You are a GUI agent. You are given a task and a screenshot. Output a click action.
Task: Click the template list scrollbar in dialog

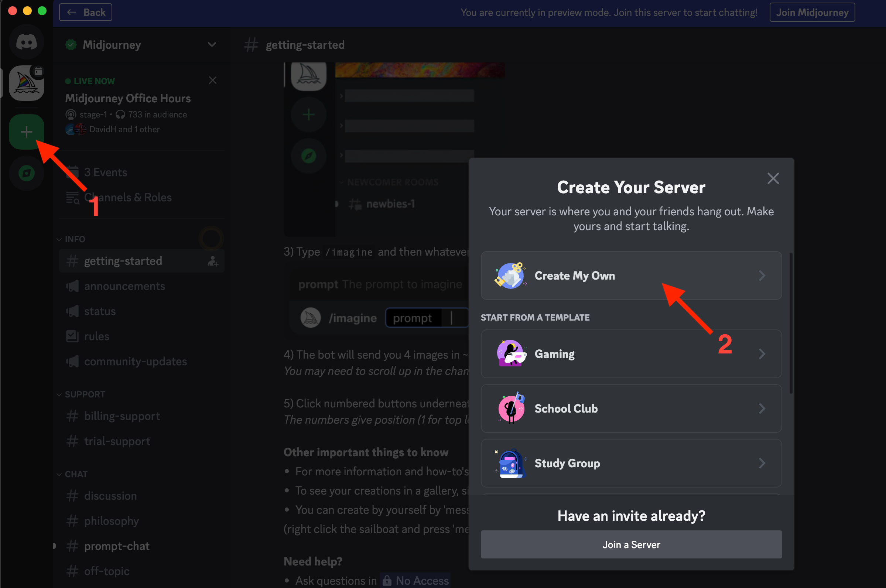click(791, 322)
